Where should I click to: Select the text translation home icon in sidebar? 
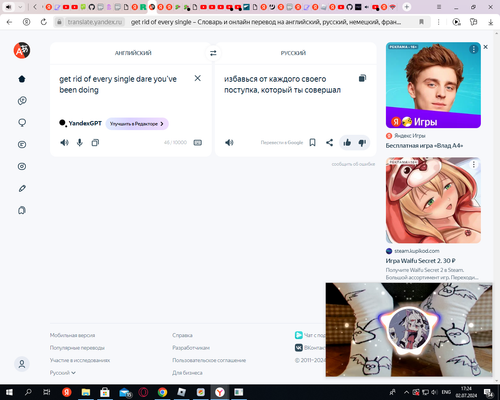point(22,79)
